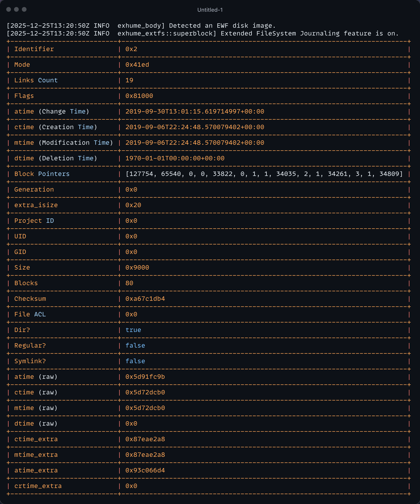This screenshot has height=504, width=420.
Task: Click the exhume_body log line
Action: coord(141,26)
